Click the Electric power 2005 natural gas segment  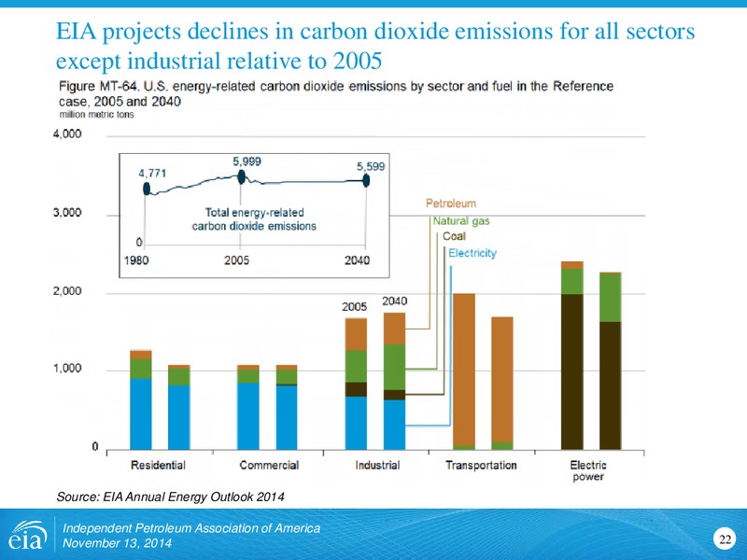(572, 282)
